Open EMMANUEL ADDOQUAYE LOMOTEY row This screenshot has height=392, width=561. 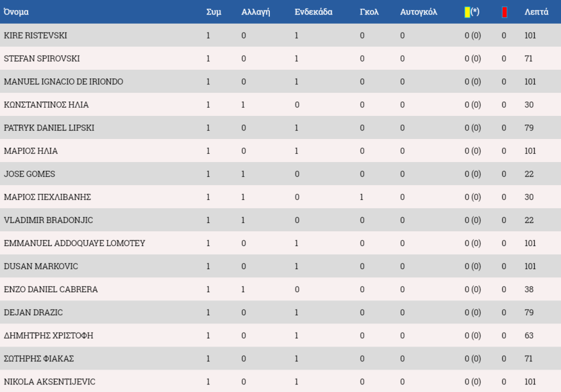coord(280,243)
